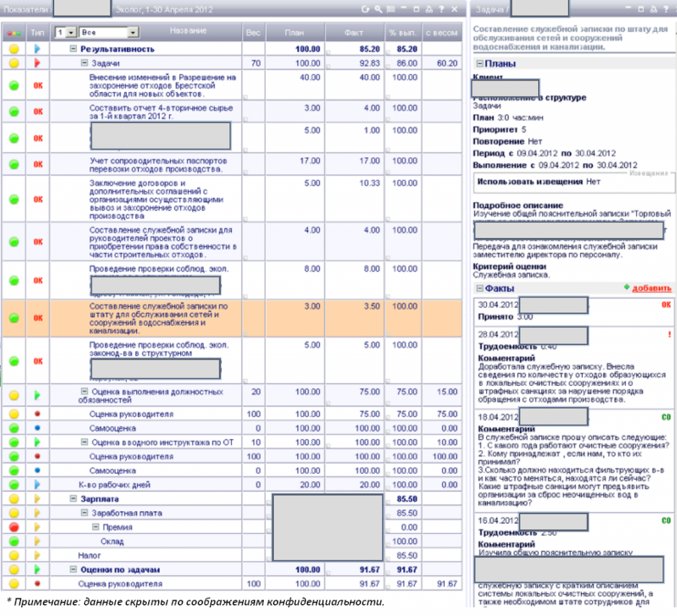
Task: Select the К-во рабочих дней row name
Action: pyautogui.click(x=114, y=484)
